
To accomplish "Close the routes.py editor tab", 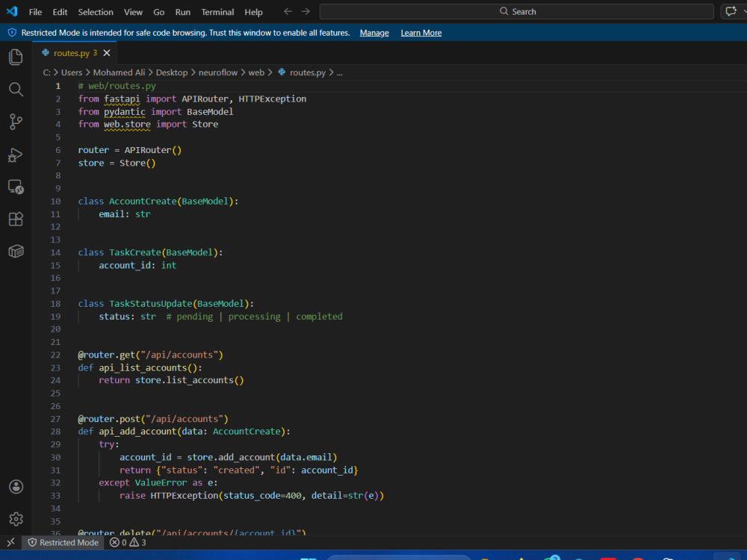I will click(107, 53).
